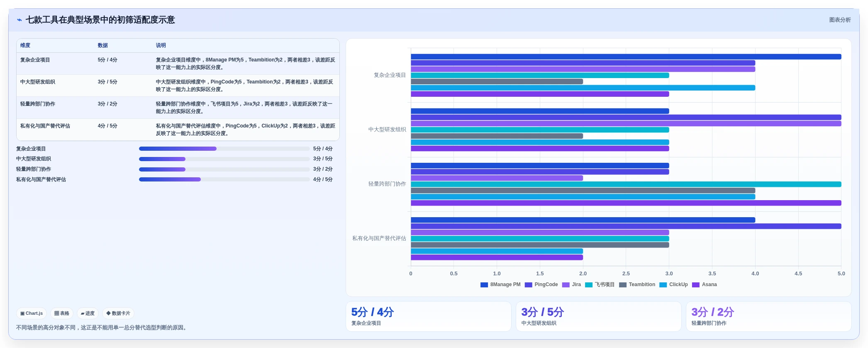Screen dimensions: 868x348
Task: Click the 复杂企业项目 progress bar
Action: (224, 149)
